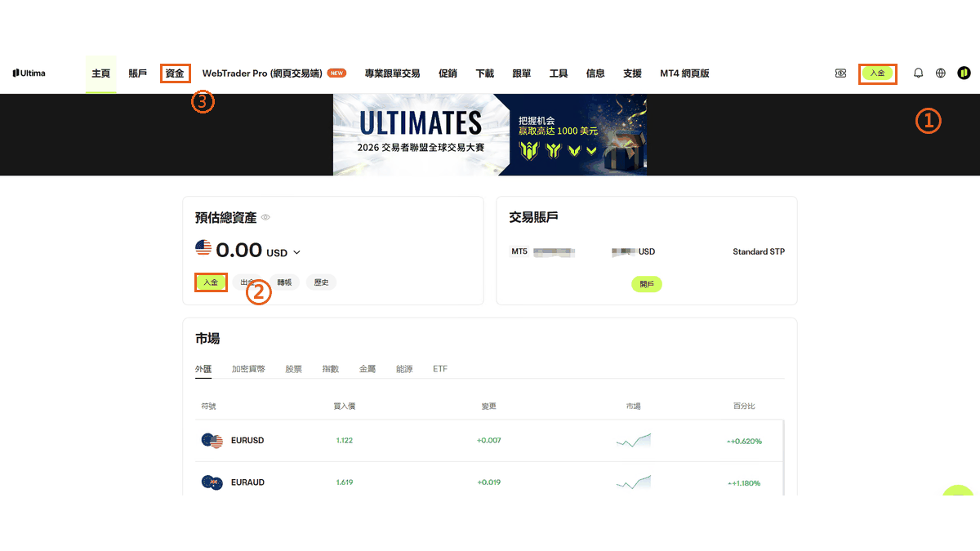Select the 能源 market tab

click(404, 369)
